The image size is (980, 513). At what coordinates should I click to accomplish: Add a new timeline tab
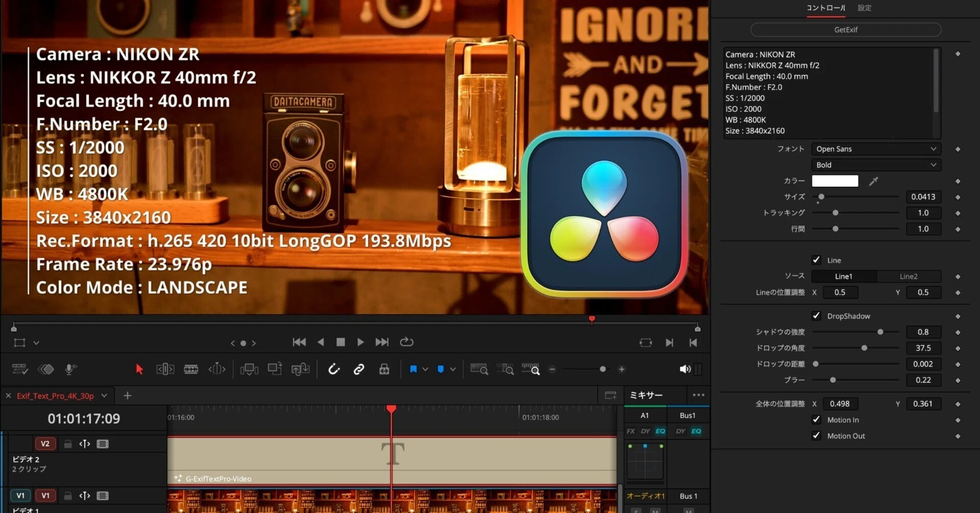[128, 396]
